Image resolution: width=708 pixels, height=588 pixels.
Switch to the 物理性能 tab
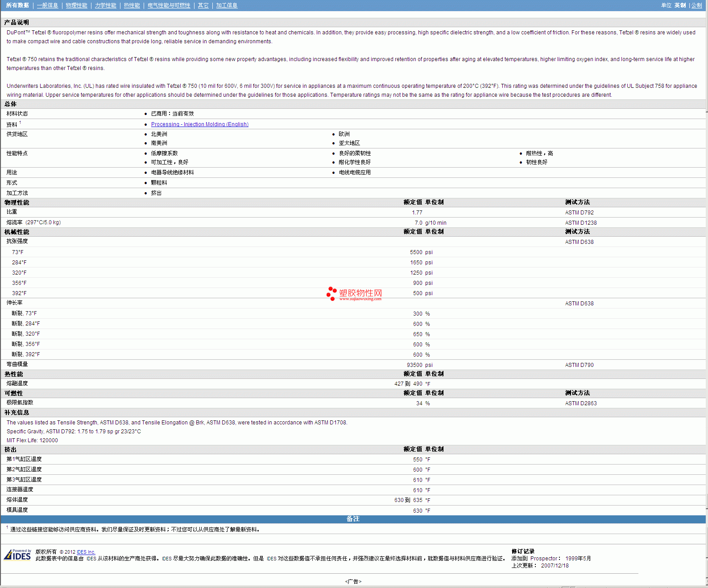point(76,5)
